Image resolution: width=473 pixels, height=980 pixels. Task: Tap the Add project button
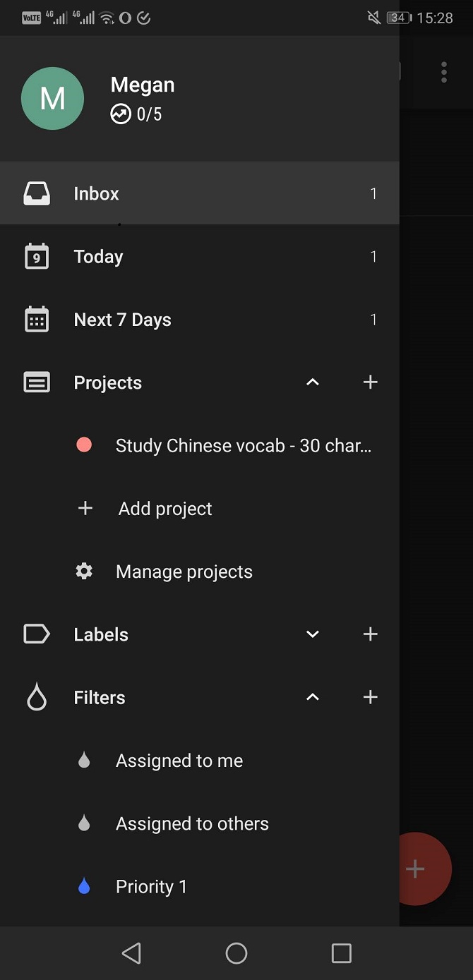click(165, 509)
